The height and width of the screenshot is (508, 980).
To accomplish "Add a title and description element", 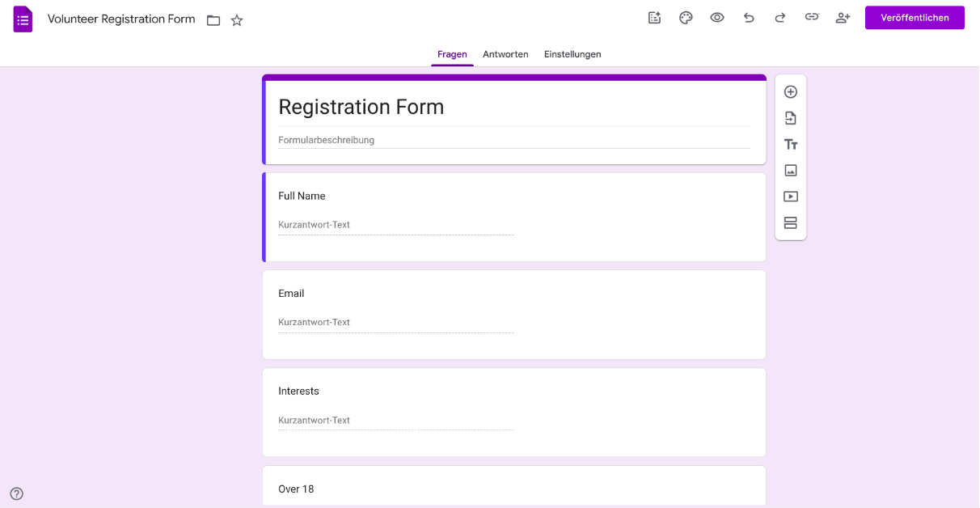I will 790,144.
